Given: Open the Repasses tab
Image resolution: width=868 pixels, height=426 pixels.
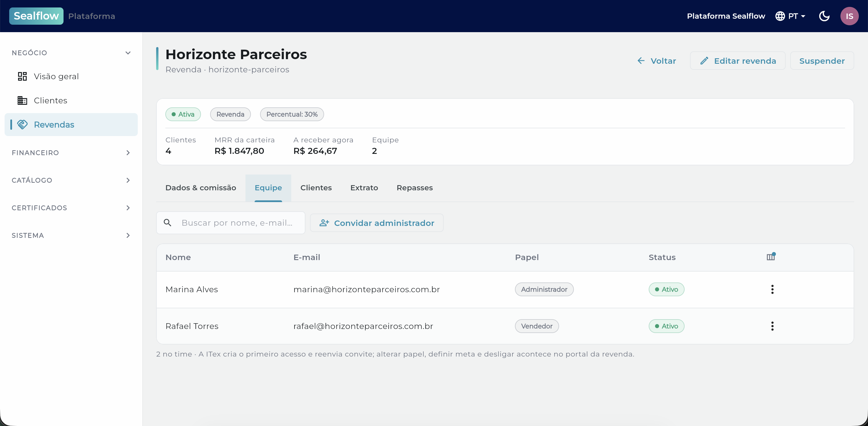Looking at the screenshot, I should (414, 188).
